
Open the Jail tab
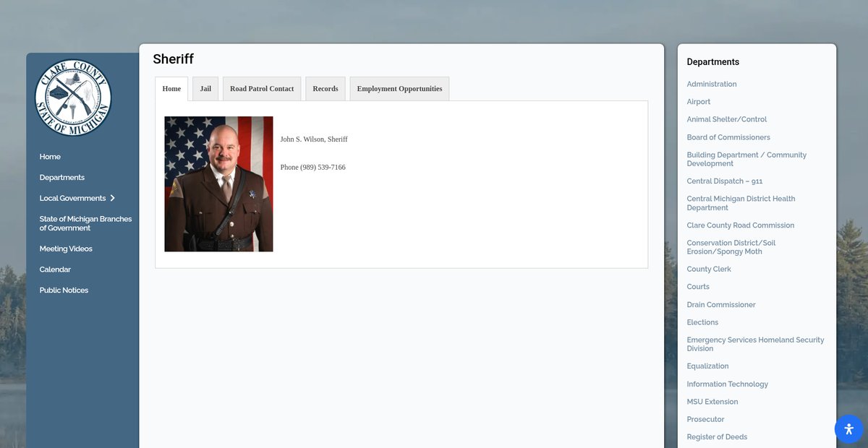click(x=205, y=89)
